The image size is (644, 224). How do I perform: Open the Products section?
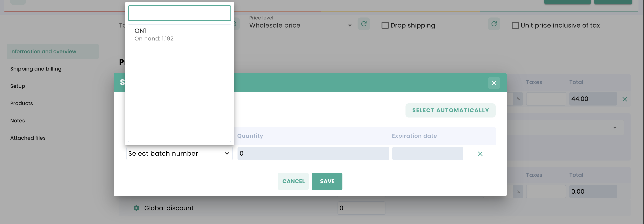pos(21,103)
